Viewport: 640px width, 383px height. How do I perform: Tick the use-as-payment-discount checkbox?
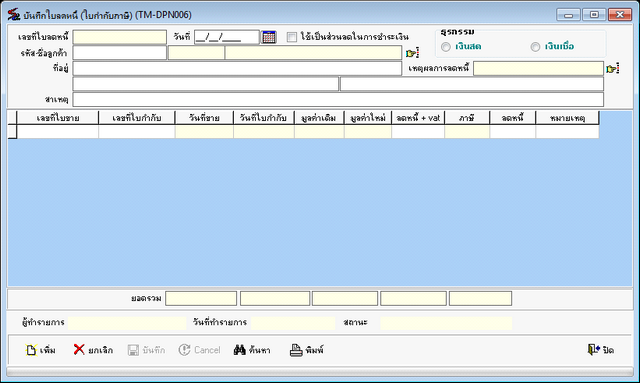[291, 37]
